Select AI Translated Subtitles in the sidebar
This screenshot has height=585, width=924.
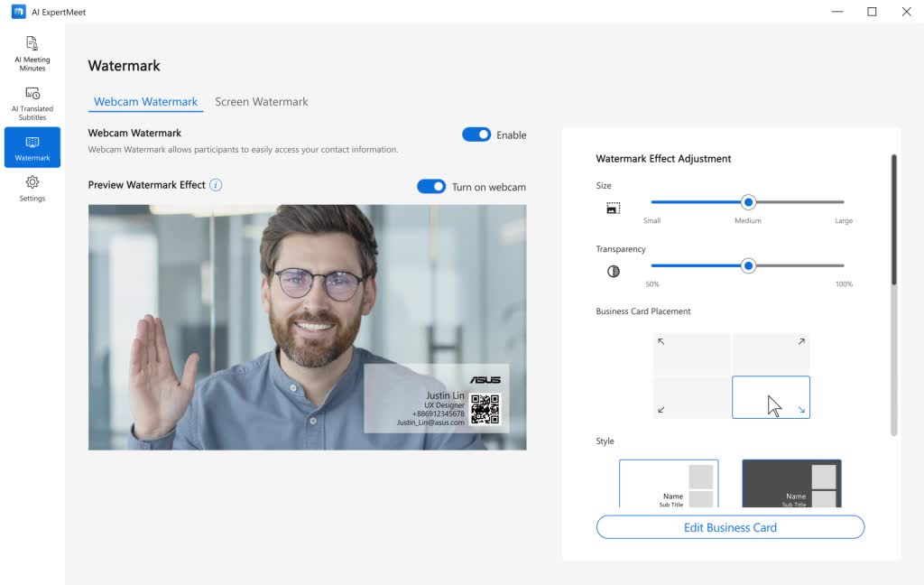(32, 101)
